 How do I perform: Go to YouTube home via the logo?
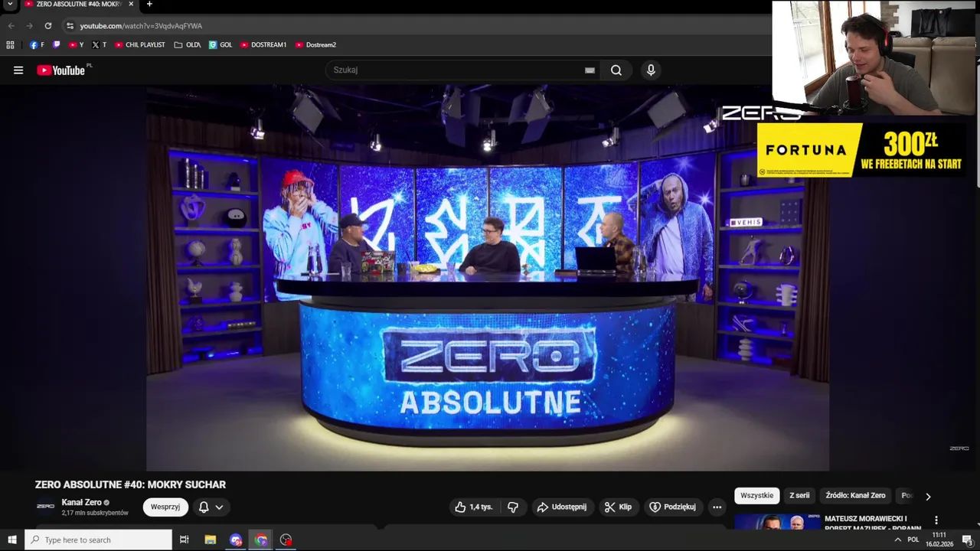point(61,70)
